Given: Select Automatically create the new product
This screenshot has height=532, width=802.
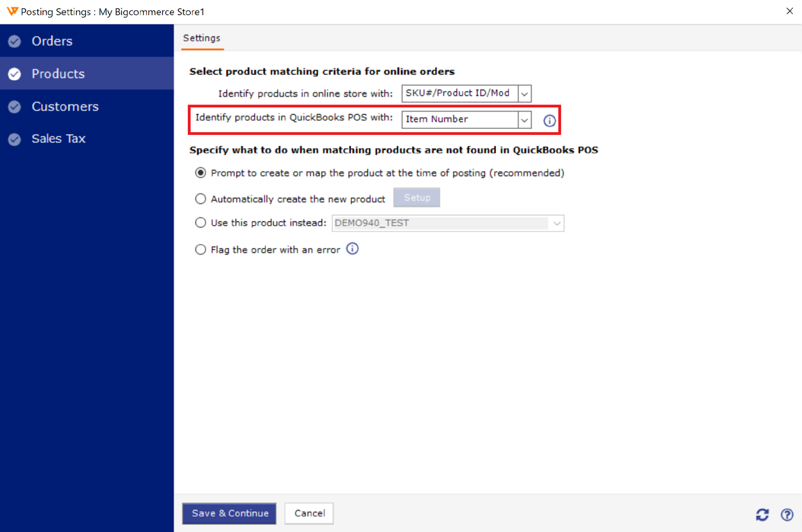Looking at the screenshot, I should coord(200,199).
